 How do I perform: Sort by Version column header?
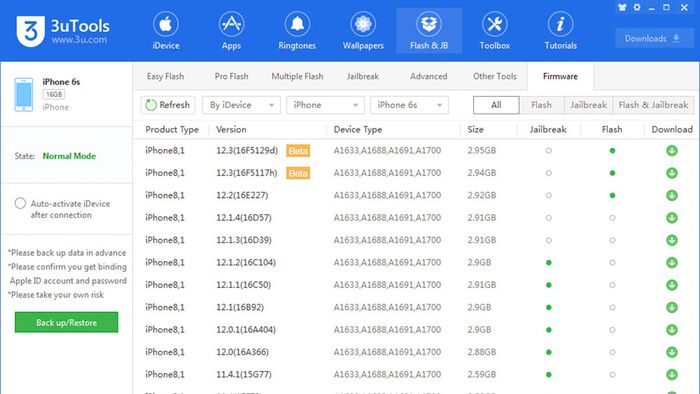(231, 129)
